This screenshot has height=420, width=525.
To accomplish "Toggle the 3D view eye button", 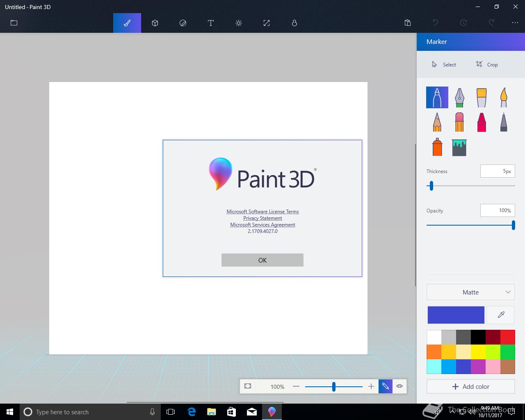I will coord(399,386).
